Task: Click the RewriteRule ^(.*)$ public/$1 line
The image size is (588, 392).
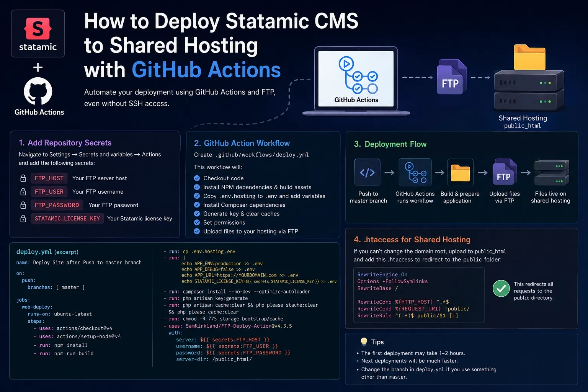Action: click(408, 316)
